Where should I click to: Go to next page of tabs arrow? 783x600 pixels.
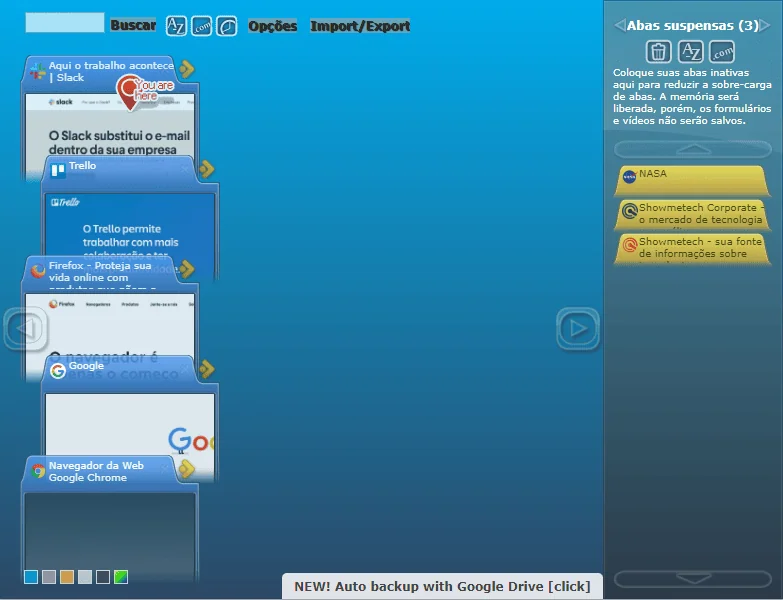[x=578, y=328]
